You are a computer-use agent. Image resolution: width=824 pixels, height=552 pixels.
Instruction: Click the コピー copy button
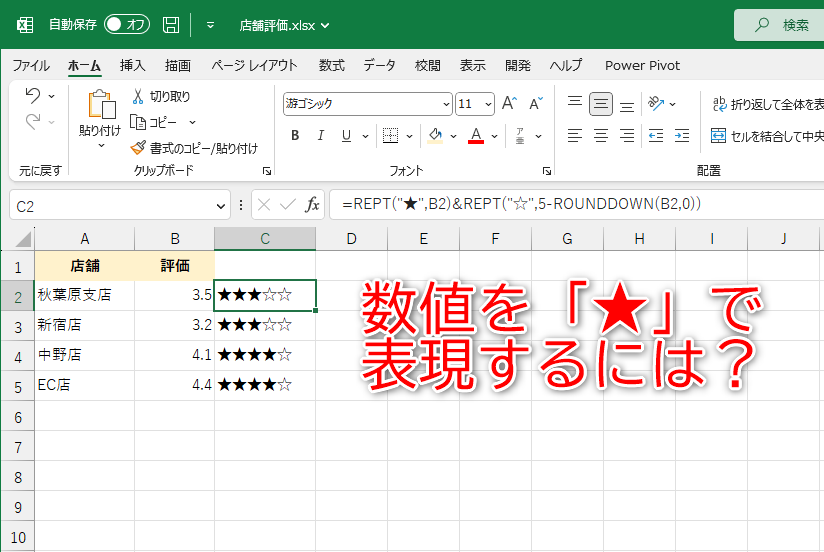coord(153,122)
